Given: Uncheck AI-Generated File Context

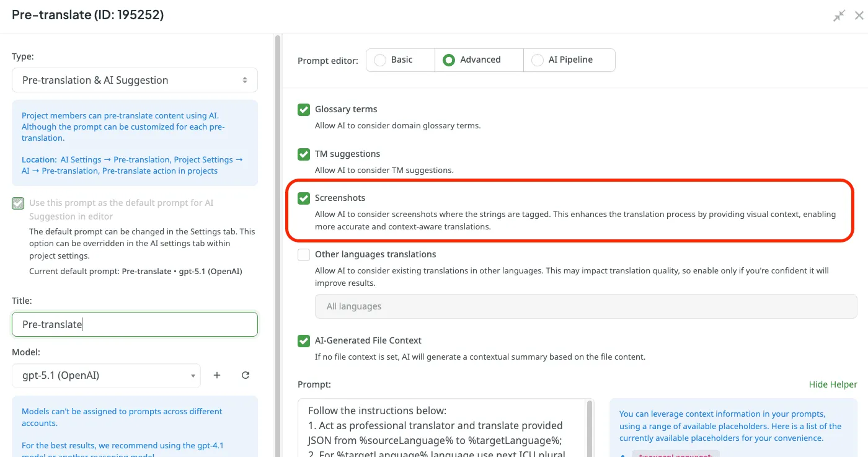Looking at the screenshot, I should click(304, 341).
